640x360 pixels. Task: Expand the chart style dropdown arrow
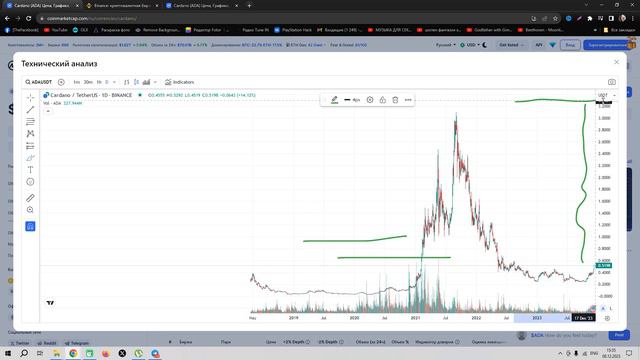[x=155, y=82]
